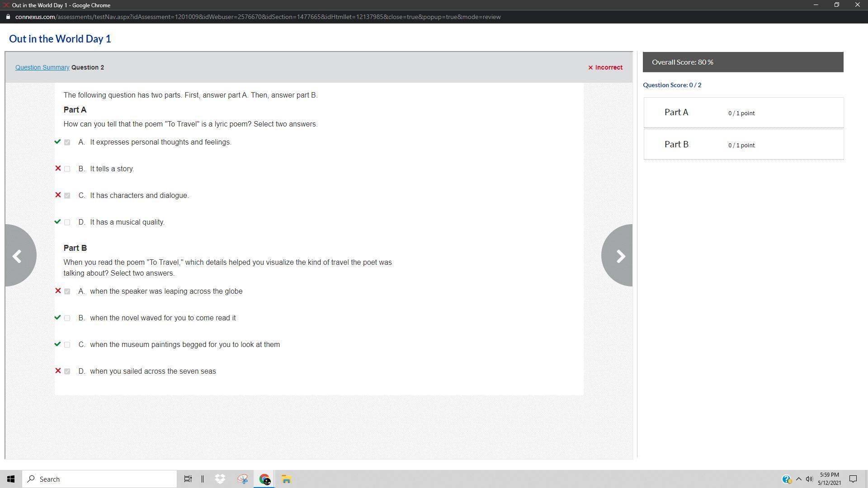Open the Part A score panel
This screenshot has width=868, height=488.
pos(743,113)
